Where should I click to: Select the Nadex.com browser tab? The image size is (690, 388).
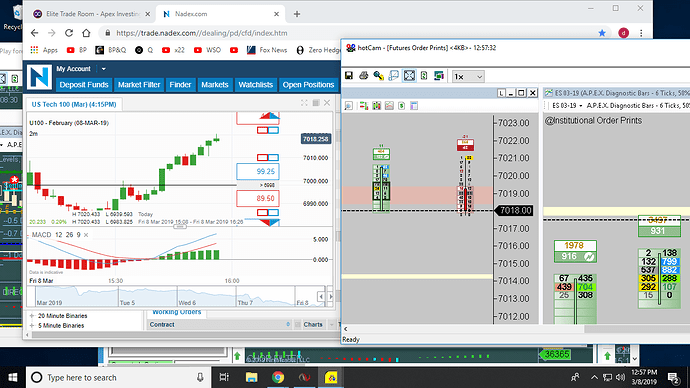pyautogui.click(x=220, y=14)
